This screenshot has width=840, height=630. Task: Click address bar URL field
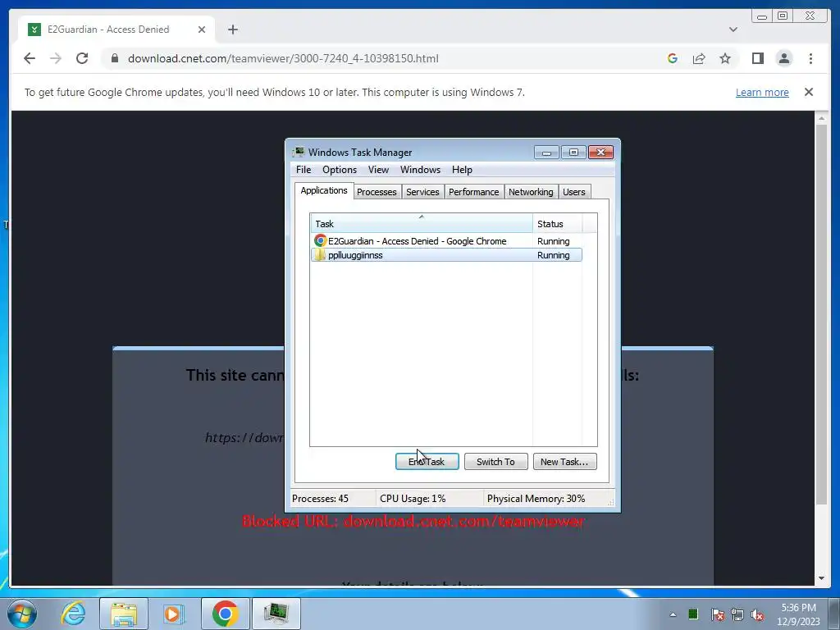(283, 58)
